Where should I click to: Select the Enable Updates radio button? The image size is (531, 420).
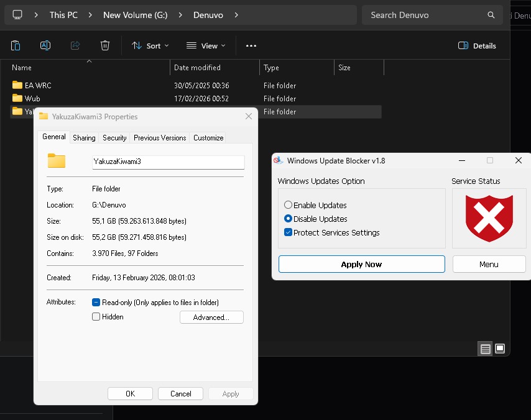point(288,205)
